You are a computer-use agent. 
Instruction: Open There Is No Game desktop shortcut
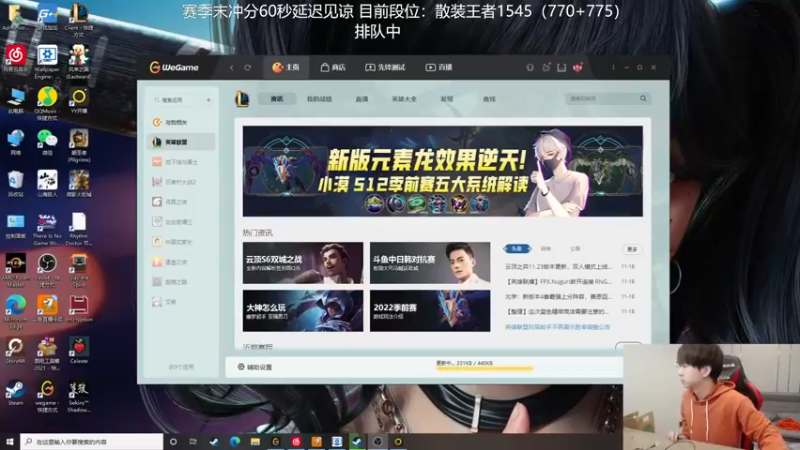[x=47, y=229]
